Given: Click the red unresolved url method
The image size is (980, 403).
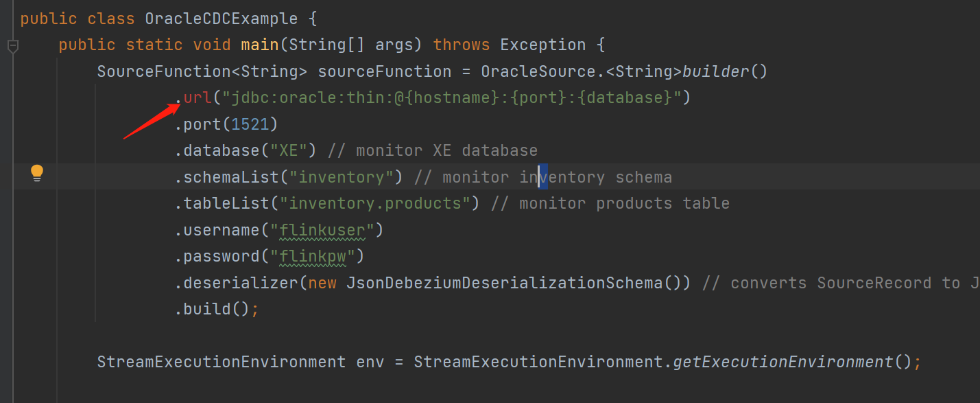Looking at the screenshot, I should (198, 97).
